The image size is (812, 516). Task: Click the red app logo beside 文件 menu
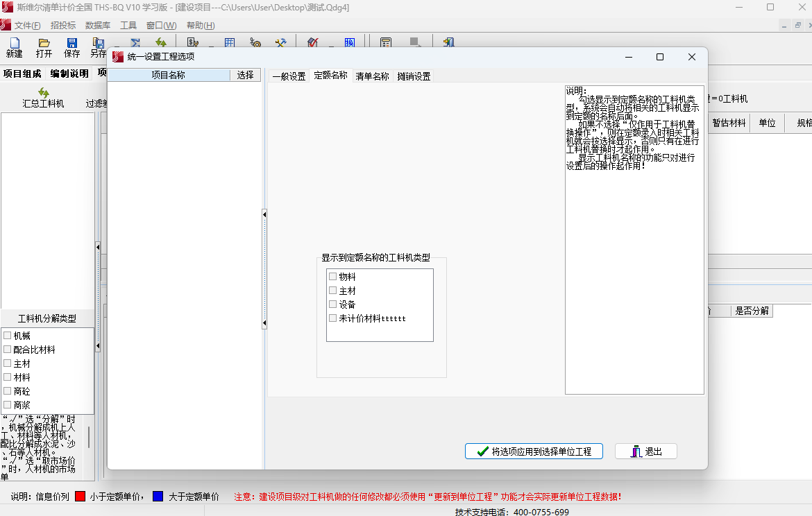(x=6, y=25)
